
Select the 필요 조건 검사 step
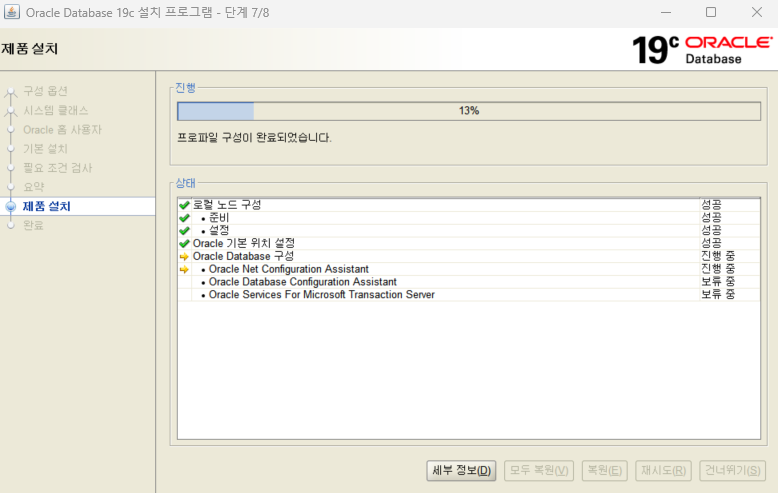click(x=58, y=168)
